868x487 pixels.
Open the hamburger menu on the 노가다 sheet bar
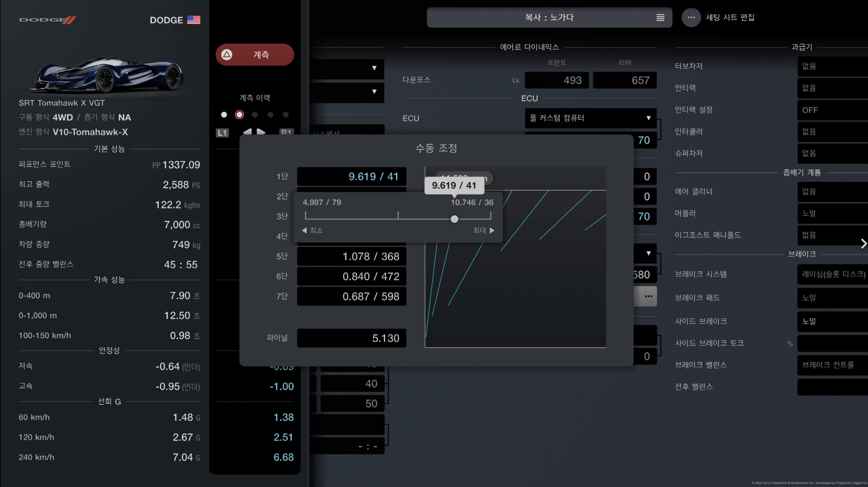(x=660, y=17)
